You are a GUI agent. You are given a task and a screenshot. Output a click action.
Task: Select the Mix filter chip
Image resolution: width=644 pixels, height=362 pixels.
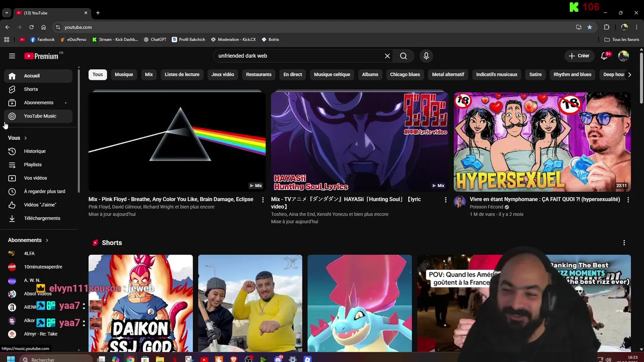pos(149,74)
